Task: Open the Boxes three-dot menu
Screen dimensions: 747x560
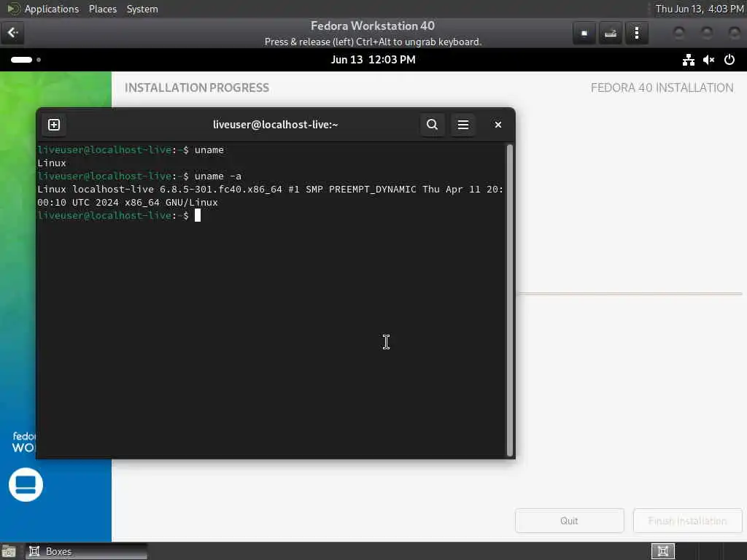Action: tap(636, 33)
